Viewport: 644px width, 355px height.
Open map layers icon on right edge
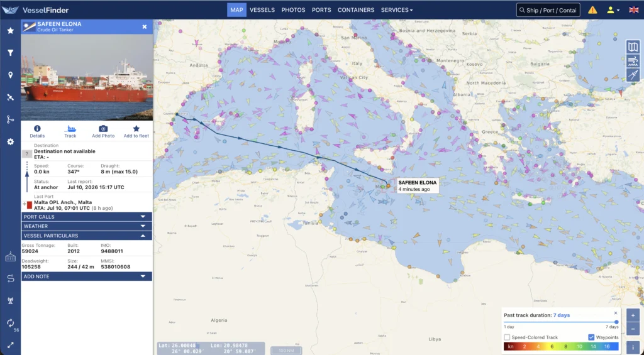pyautogui.click(x=633, y=46)
